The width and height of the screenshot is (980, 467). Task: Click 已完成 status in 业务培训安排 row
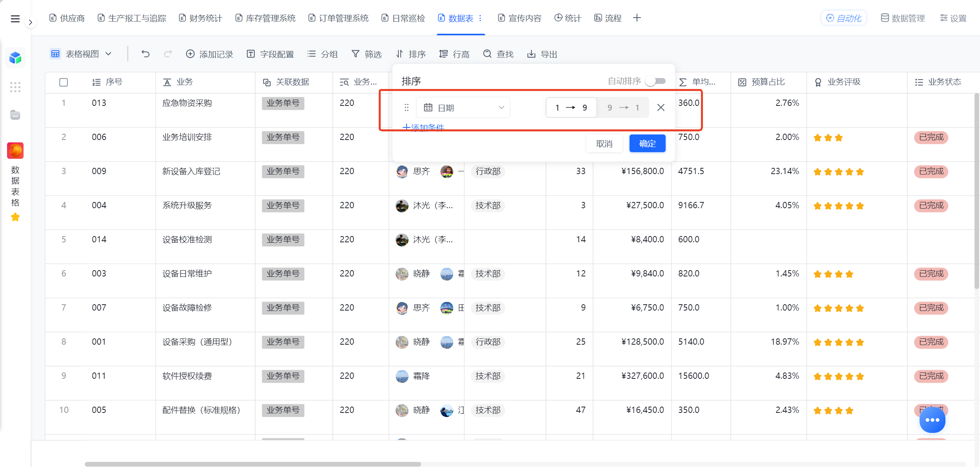pos(931,137)
